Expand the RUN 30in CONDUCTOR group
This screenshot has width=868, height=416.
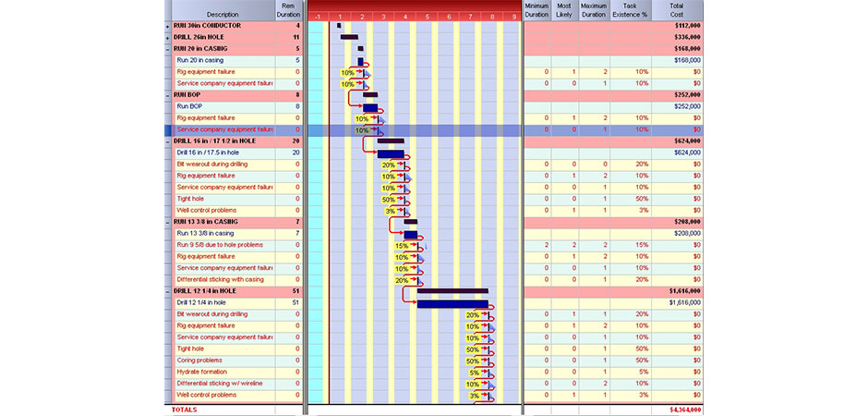pos(168,26)
